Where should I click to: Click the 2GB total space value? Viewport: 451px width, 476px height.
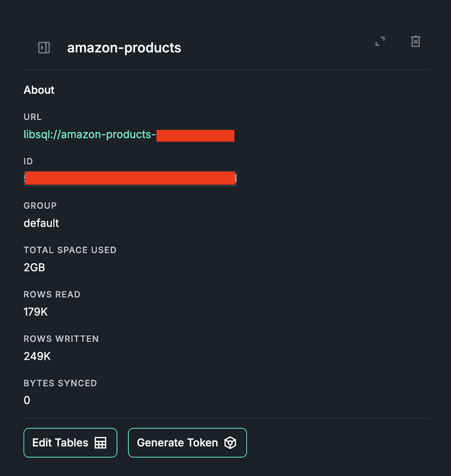click(x=35, y=268)
